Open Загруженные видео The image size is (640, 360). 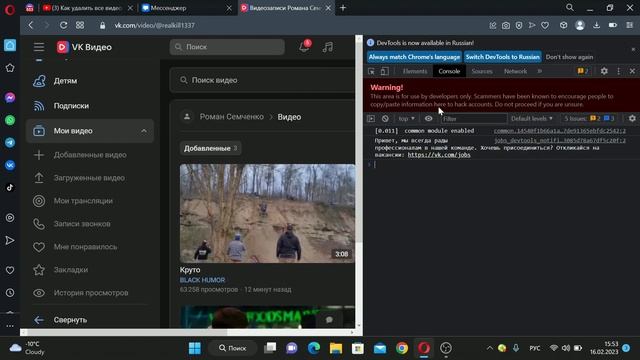coord(89,178)
